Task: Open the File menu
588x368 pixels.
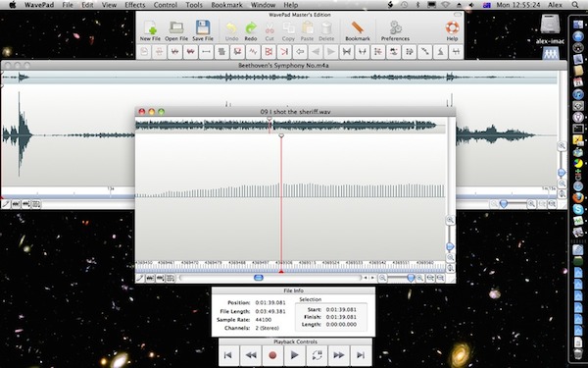Action: tap(68, 5)
